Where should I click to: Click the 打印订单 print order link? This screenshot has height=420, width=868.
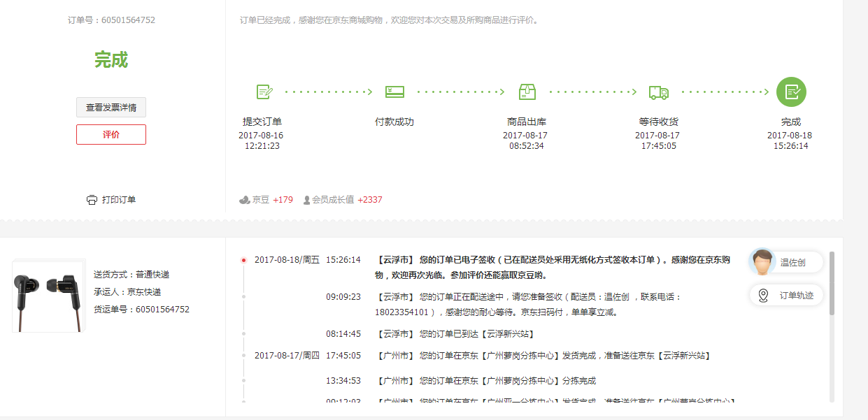119,200
